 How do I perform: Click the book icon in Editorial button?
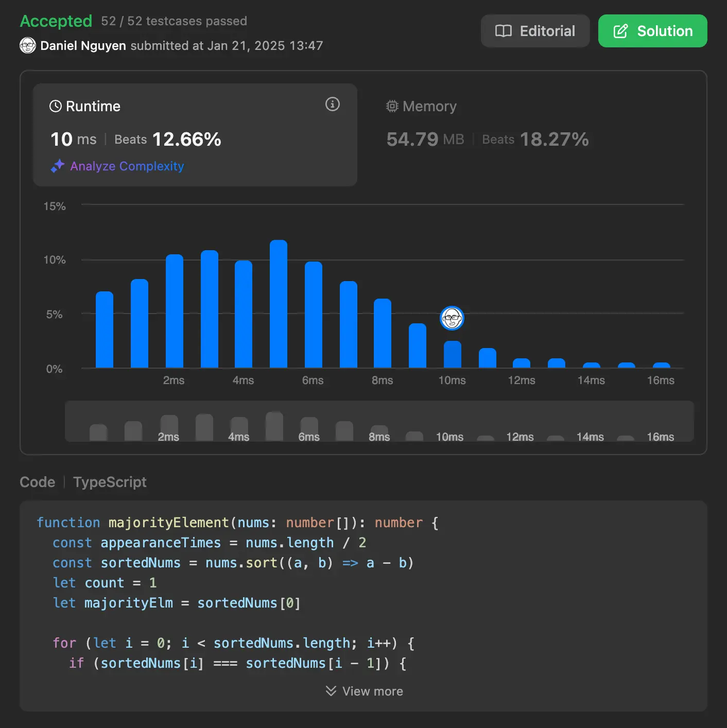pyautogui.click(x=503, y=31)
